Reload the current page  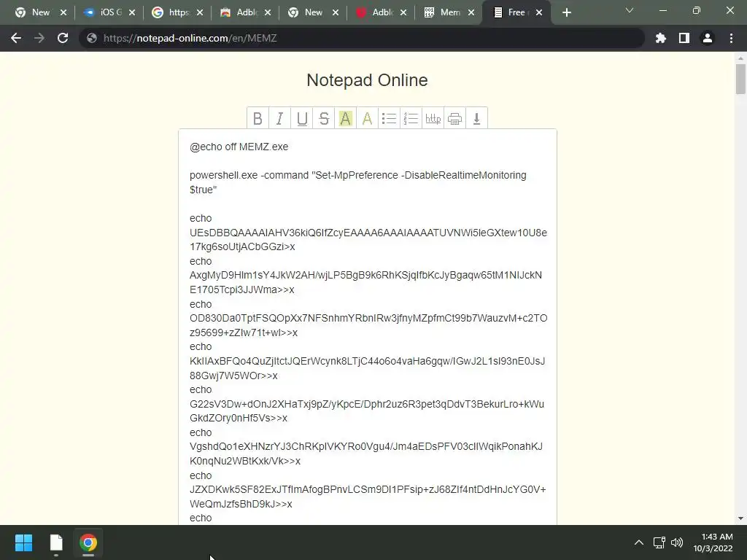(x=63, y=38)
